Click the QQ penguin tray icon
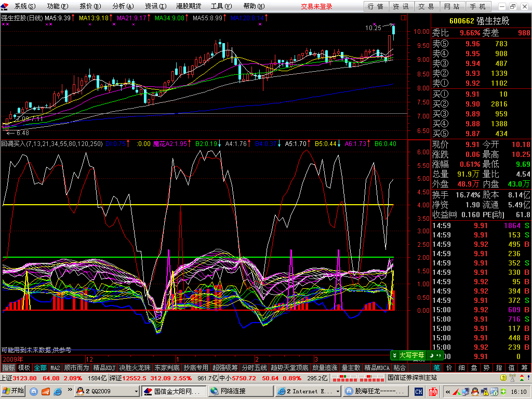Viewport: 532px width, 399px height. click(x=475, y=392)
